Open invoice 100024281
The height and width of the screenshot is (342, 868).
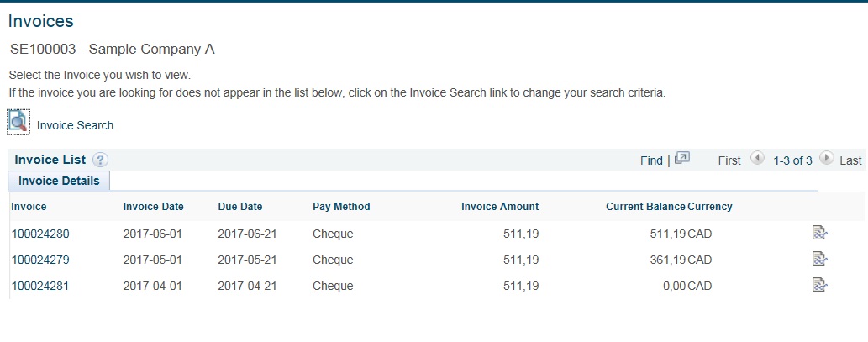[40, 286]
